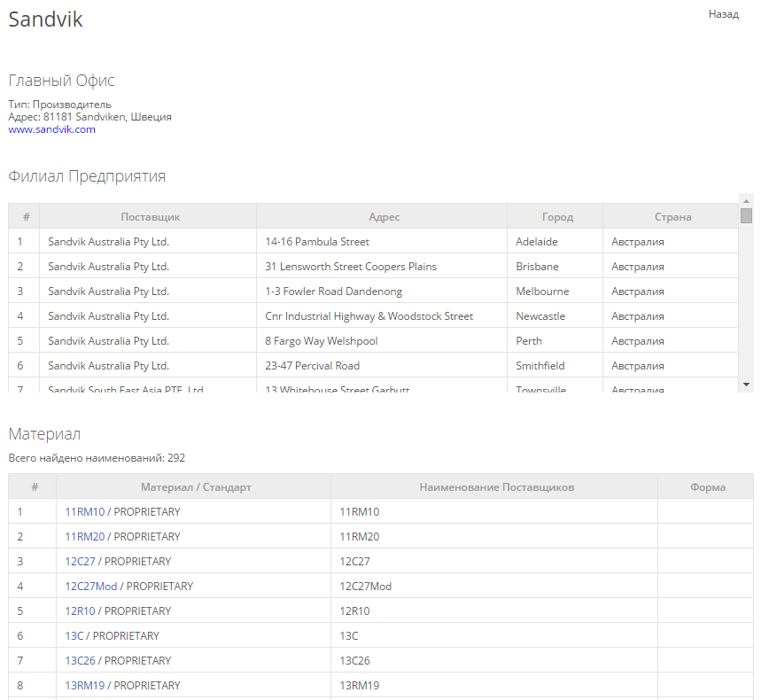Click the Город column header
The width and height of the screenshot is (761, 700).
555,216
